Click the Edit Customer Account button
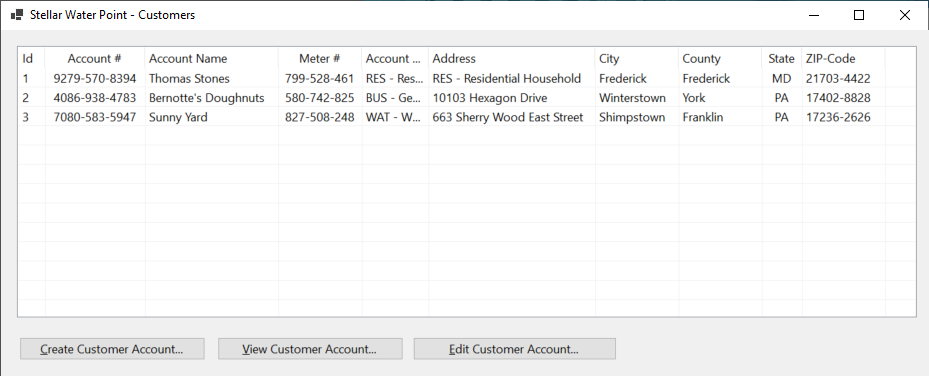Image resolution: width=929 pixels, height=376 pixels. point(514,349)
